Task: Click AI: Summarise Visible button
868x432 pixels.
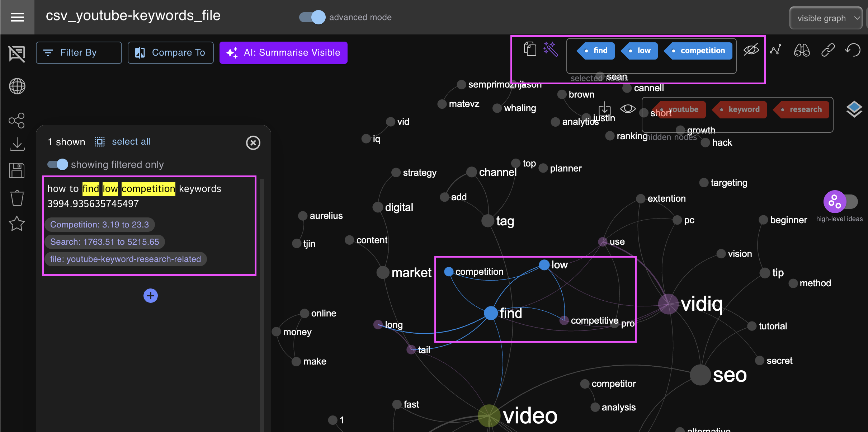Action: click(283, 53)
